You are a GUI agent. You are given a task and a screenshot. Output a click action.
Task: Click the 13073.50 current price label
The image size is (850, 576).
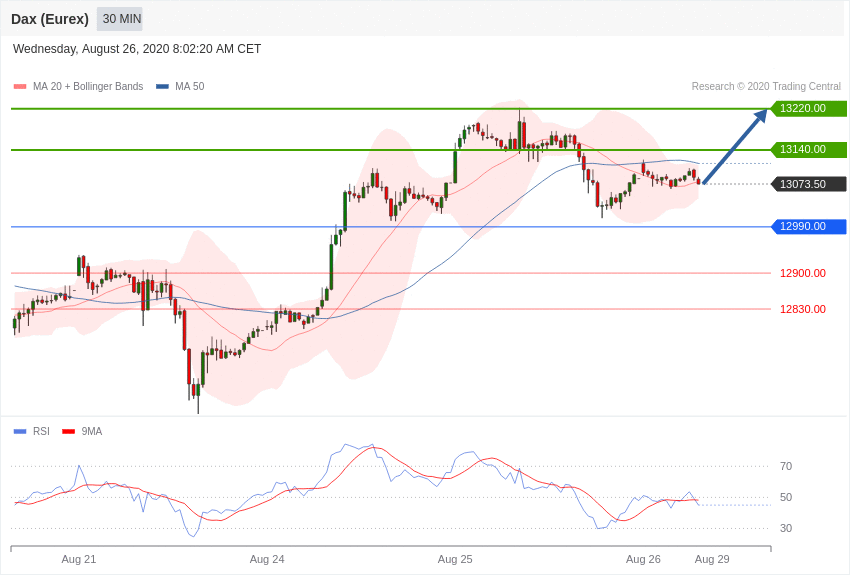coord(809,184)
